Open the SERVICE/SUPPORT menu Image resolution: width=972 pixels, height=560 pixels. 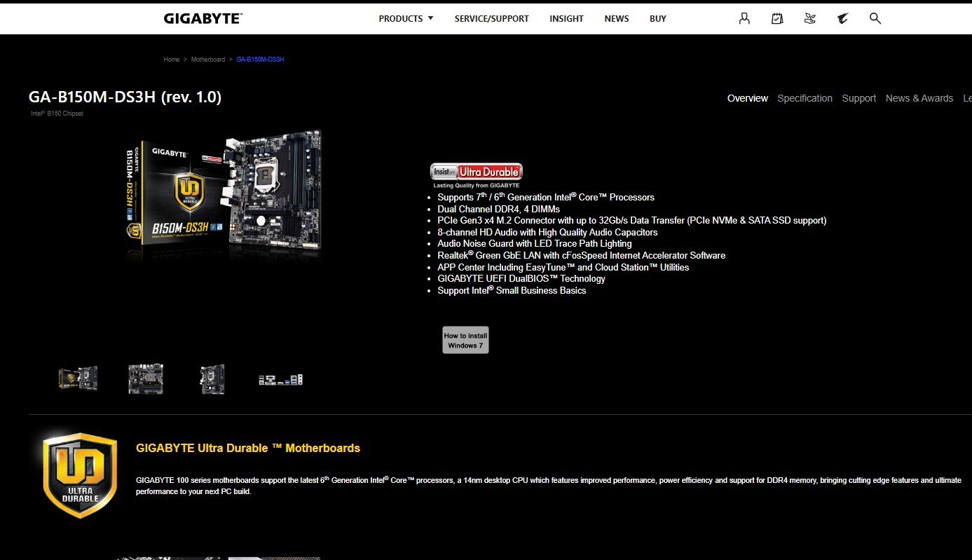pos(491,19)
